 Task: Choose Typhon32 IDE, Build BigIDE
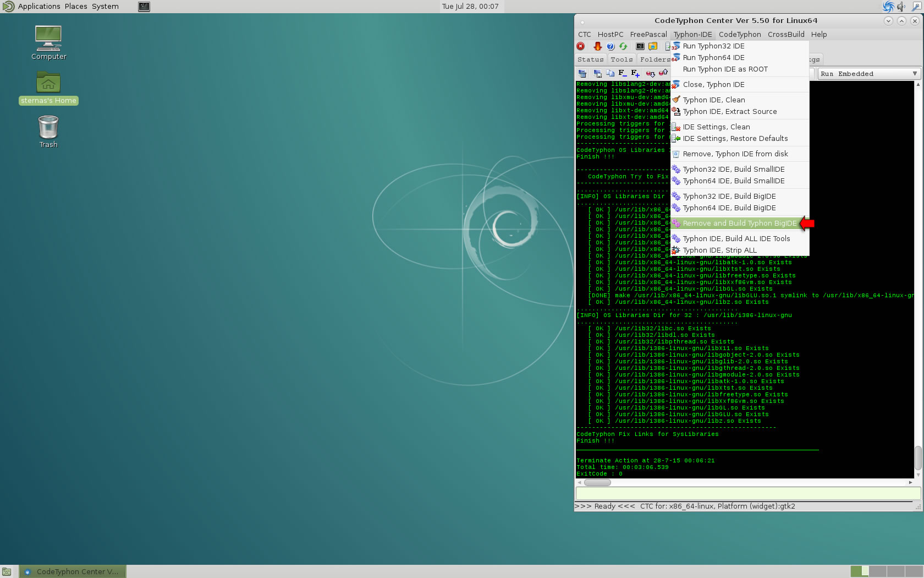pos(740,197)
